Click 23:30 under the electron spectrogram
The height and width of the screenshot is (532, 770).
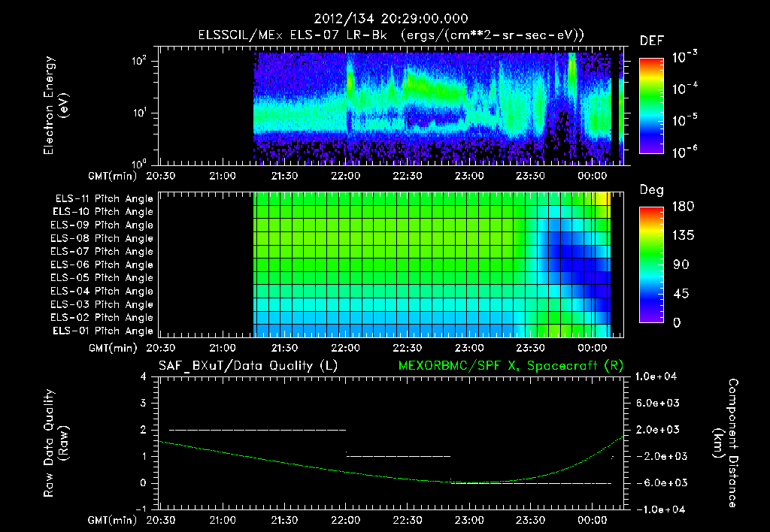point(530,176)
